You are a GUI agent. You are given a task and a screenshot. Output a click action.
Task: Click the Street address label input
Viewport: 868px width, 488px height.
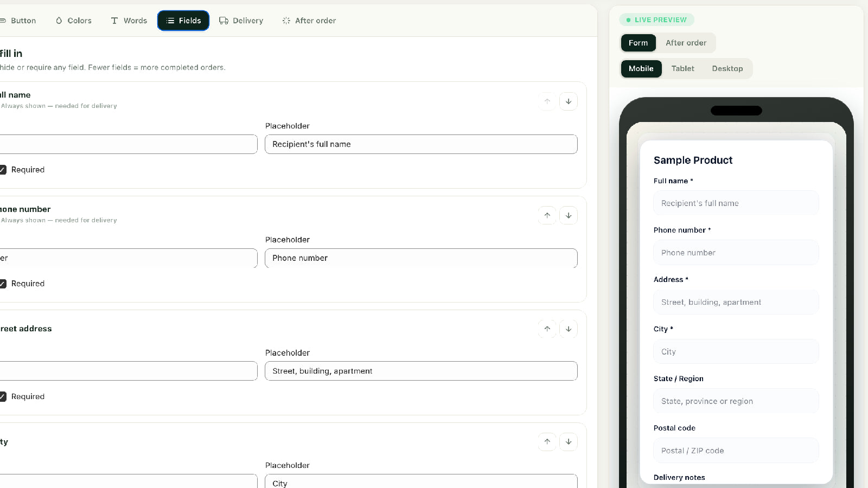coord(129,371)
